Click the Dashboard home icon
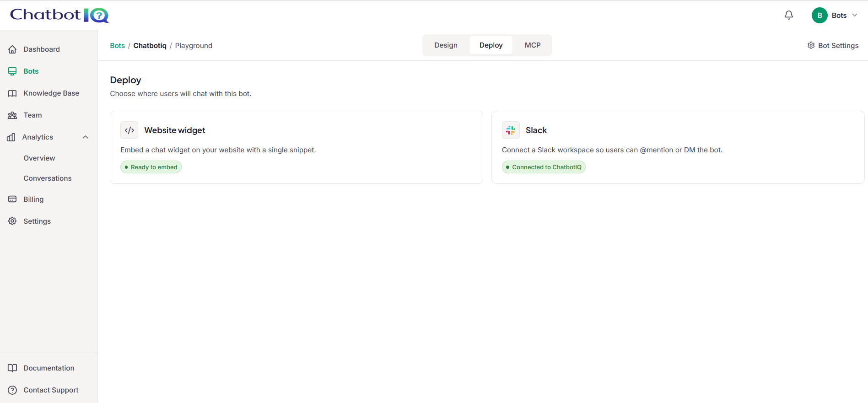This screenshot has width=868, height=403. tap(12, 49)
